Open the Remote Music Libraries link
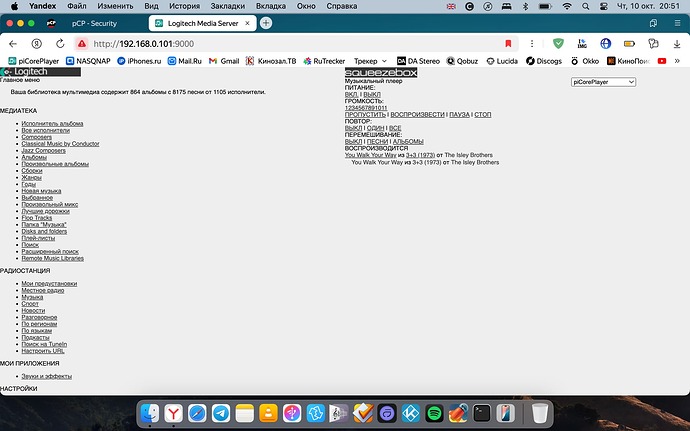This screenshot has height=431, width=690. tap(52, 258)
